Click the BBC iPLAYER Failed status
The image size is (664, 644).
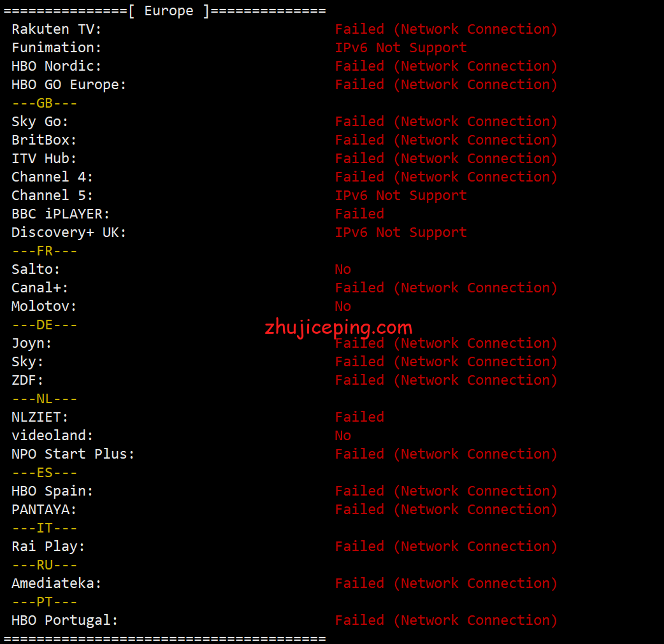click(x=359, y=214)
